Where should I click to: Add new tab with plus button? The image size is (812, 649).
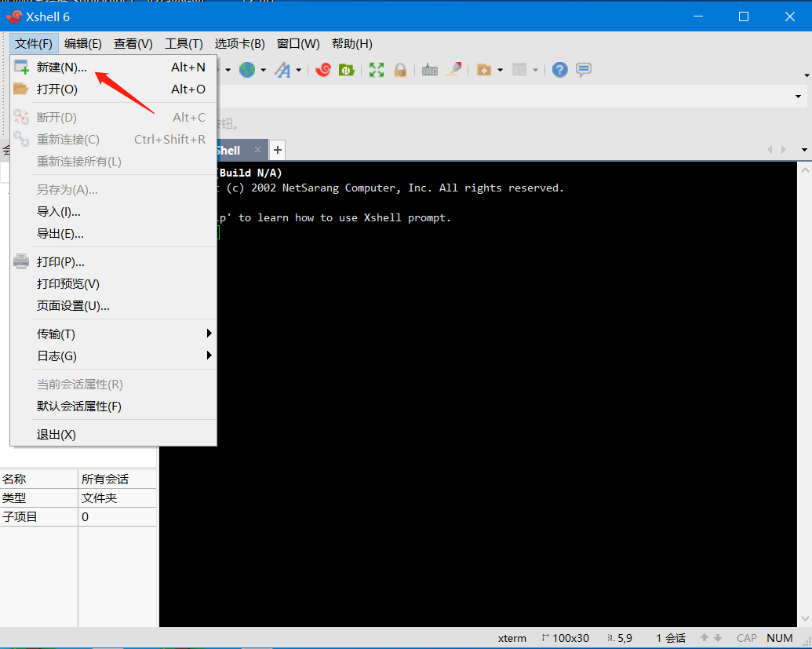pos(278,150)
